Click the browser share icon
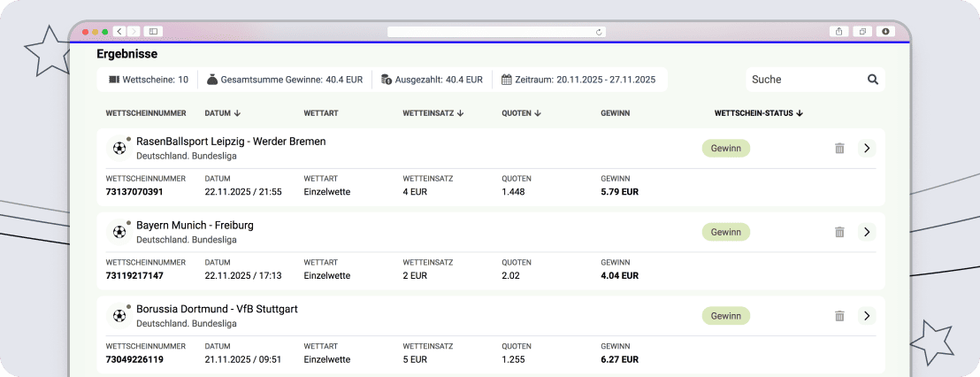 click(838, 31)
